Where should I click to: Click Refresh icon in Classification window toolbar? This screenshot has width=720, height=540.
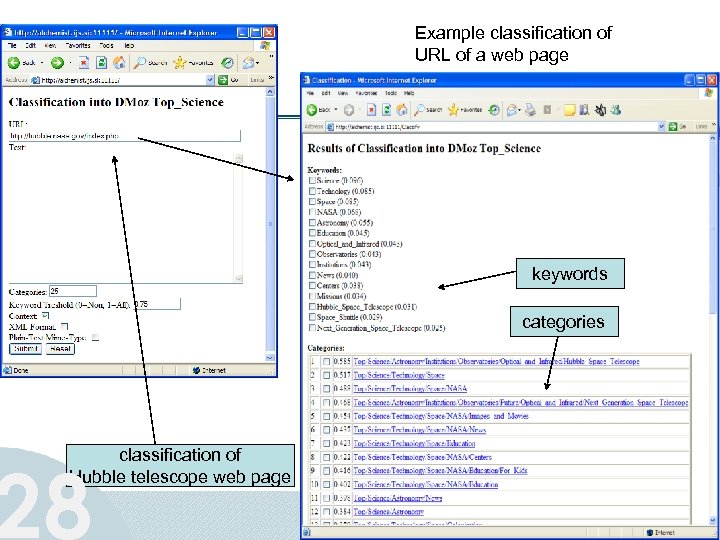(387, 110)
